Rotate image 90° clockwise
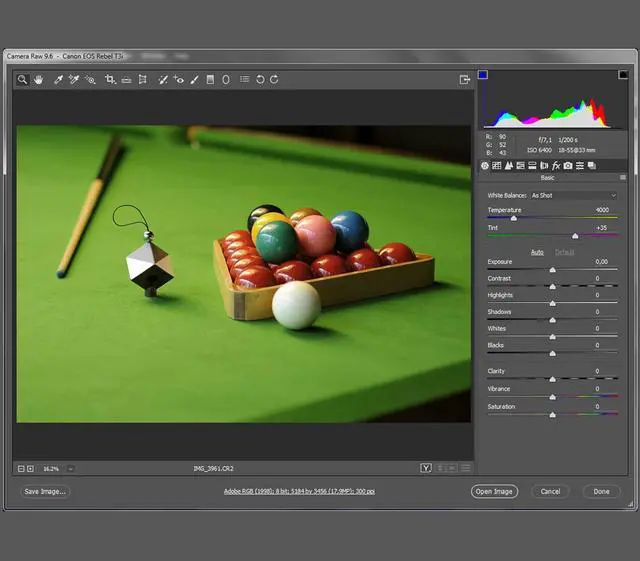 click(274, 79)
